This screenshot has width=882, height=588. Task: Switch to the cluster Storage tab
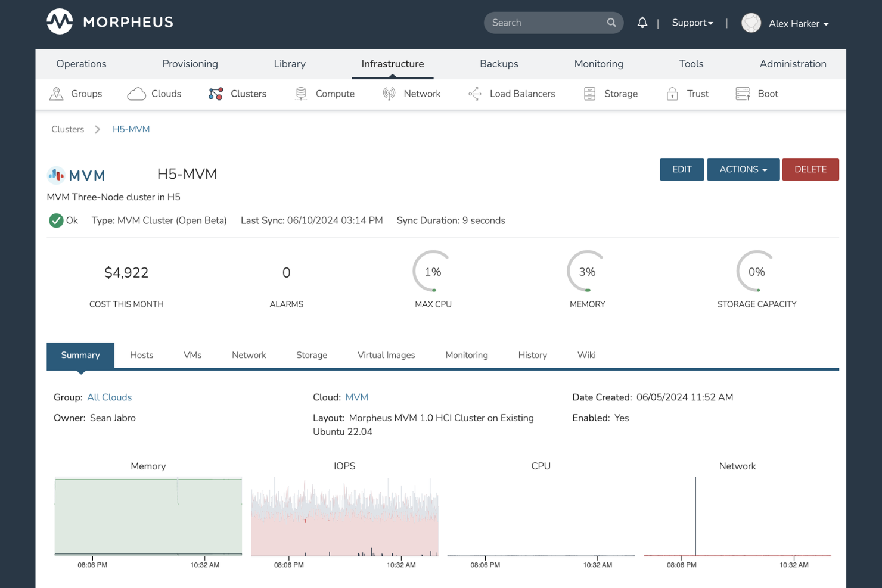point(312,355)
